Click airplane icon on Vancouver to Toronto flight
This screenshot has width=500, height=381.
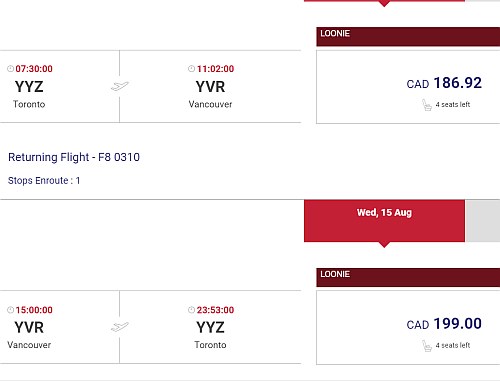[120, 327]
